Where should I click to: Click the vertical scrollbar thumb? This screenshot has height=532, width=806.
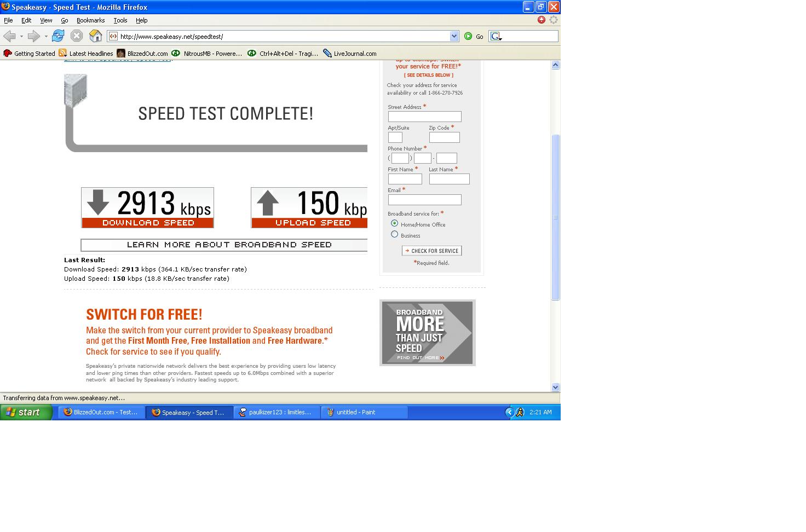[555, 217]
